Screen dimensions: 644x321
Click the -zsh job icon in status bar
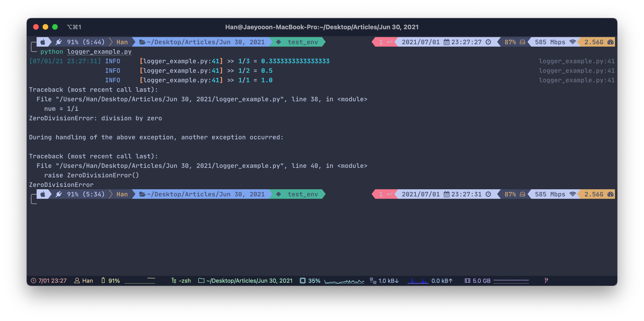(x=174, y=281)
